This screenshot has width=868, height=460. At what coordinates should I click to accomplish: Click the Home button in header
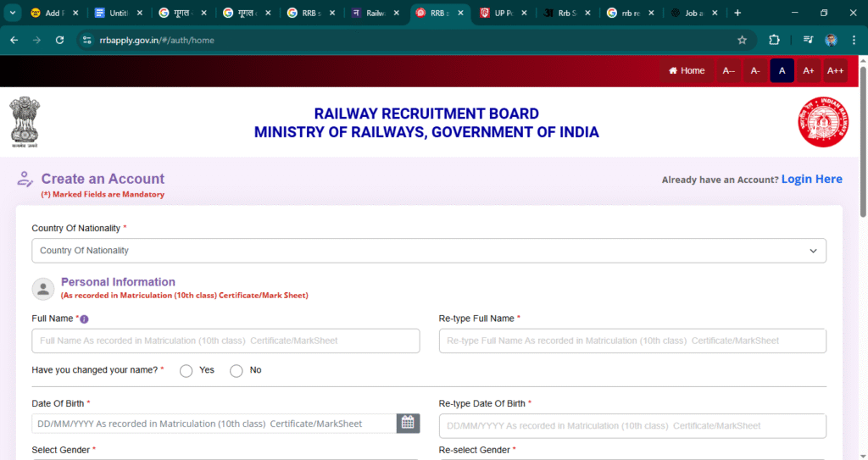(687, 71)
